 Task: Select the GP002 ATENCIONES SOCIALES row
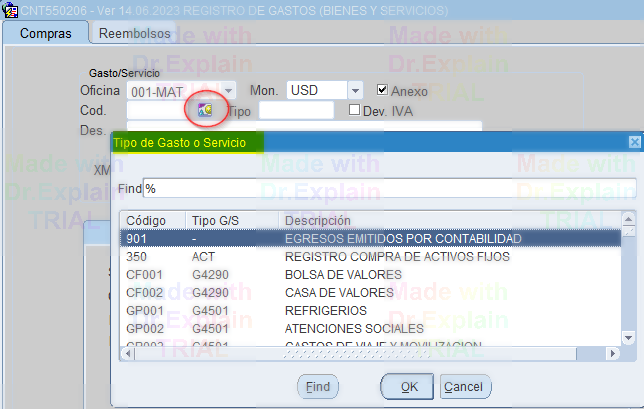pyautogui.click(x=370, y=329)
